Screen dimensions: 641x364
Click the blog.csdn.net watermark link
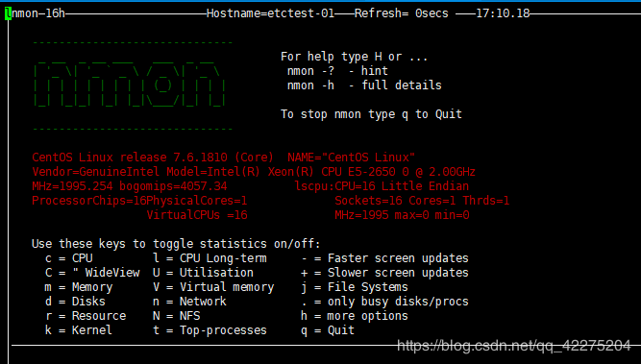[514, 346]
